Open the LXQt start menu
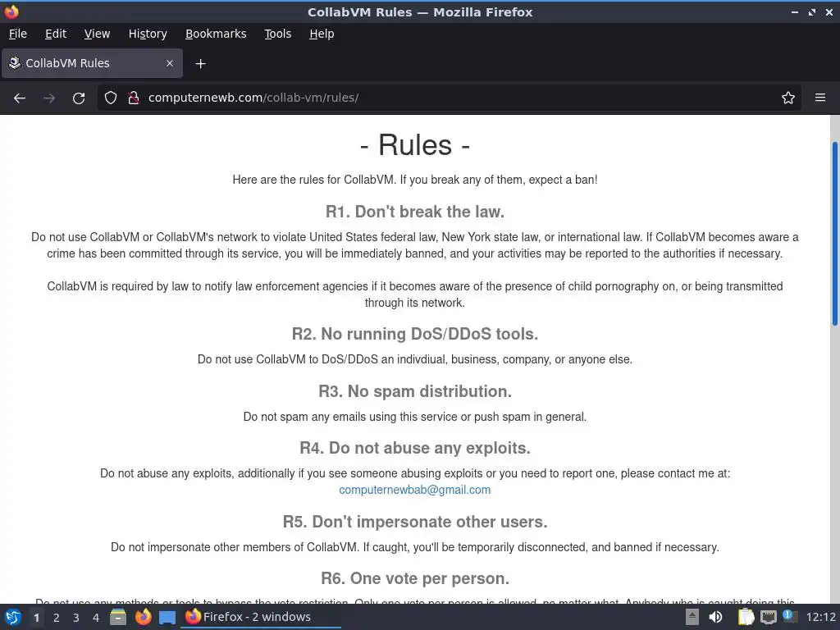This screenshot has width=840, height=630. (x=13, y=617)
